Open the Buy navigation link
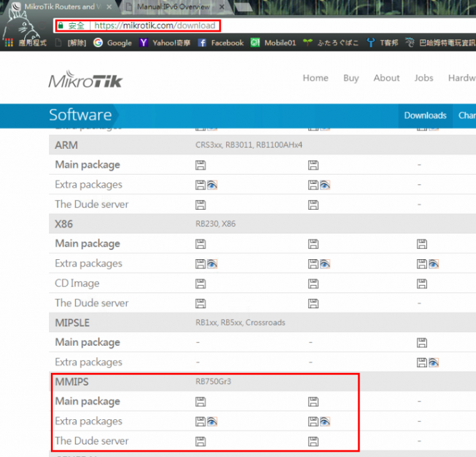The height and width of the screenshot is (457, 476). [351, 78]
